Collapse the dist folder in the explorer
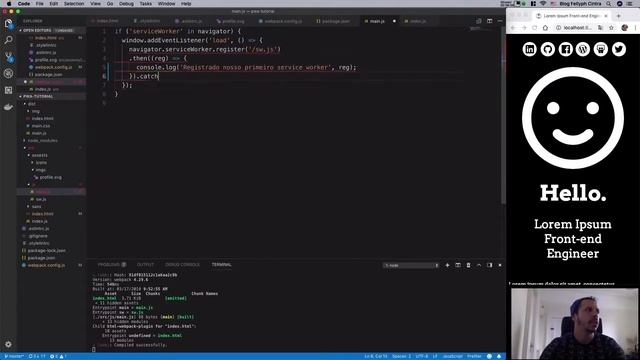 click(31, 104)
